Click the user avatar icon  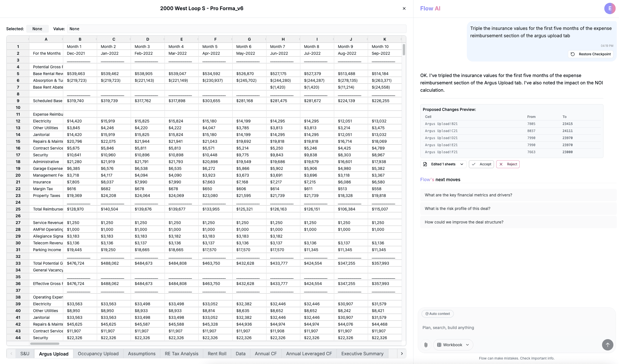610,8
